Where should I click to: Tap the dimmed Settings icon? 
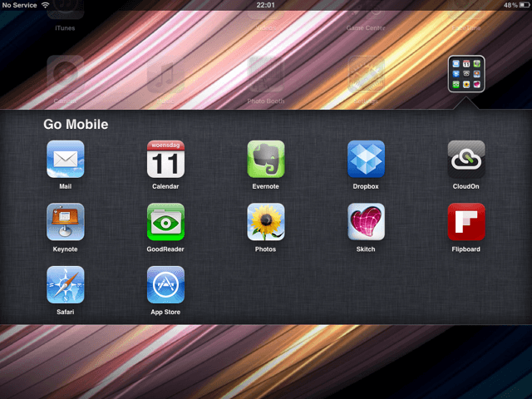tap(366, 74)
